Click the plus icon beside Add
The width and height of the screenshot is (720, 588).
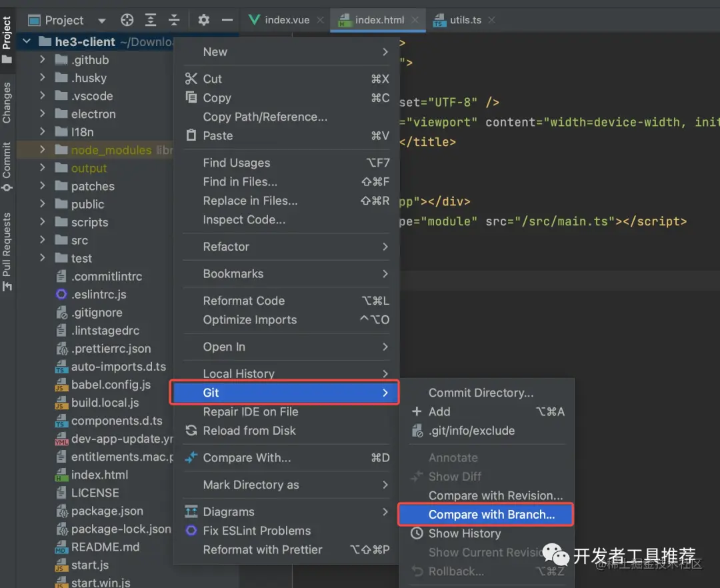coord(417,411)
